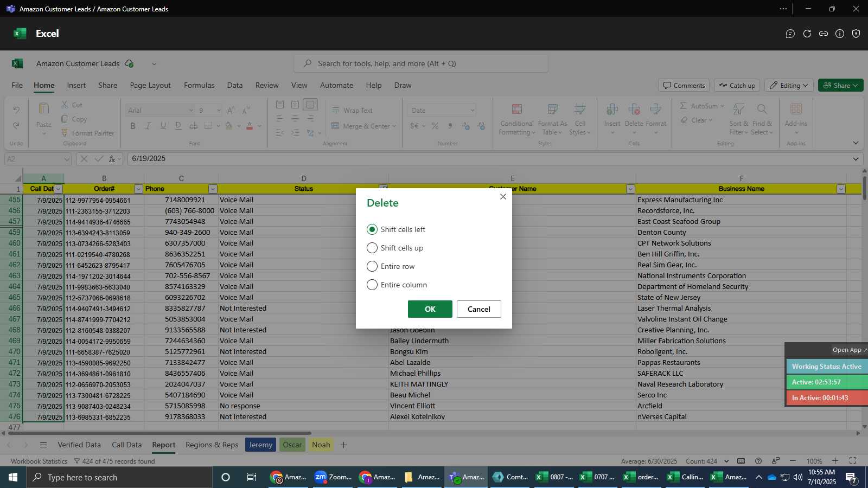The width and height of the screenshot is (868, 488).
Task: Open the Windows Start menu
Action: tap(13, 477)
